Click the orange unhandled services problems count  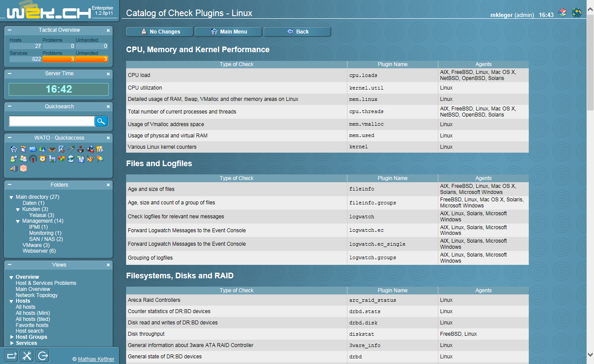[92, 59]
